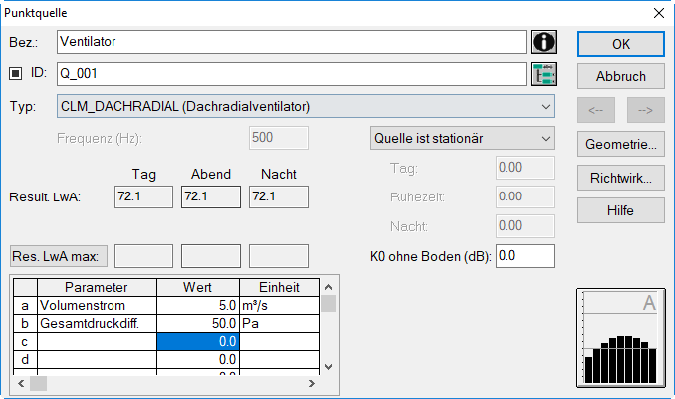Open Hilfe for this dialog
Viewport: 675px width, 399px height.
[x=621, y=210]
